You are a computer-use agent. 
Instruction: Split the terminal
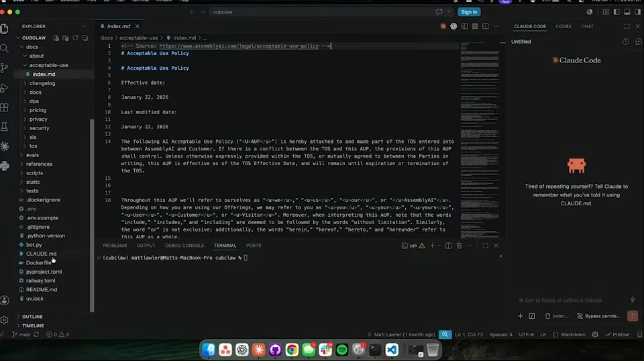click(449, 246)
